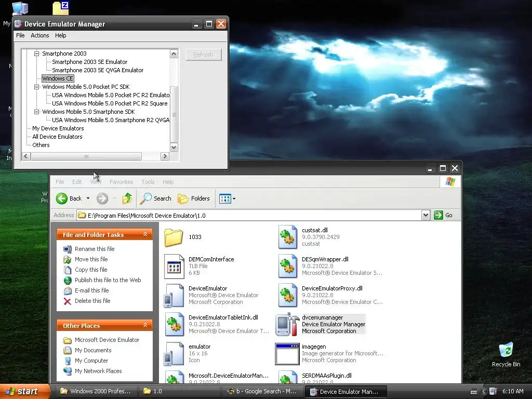Click the Copy this file icon

click(x=68, y=270)
